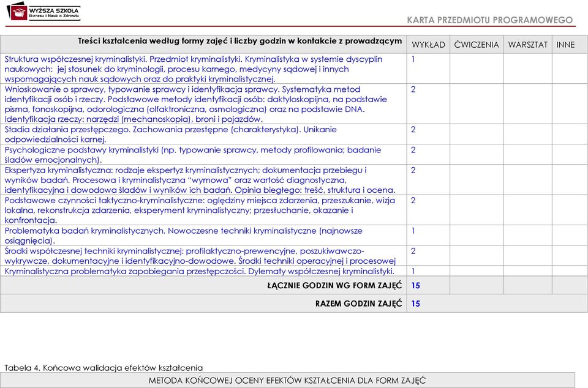
Task: Select the KARTA PRZEDMIOTU PROGRAMOWEGO header text
Action: click(490, 20)
